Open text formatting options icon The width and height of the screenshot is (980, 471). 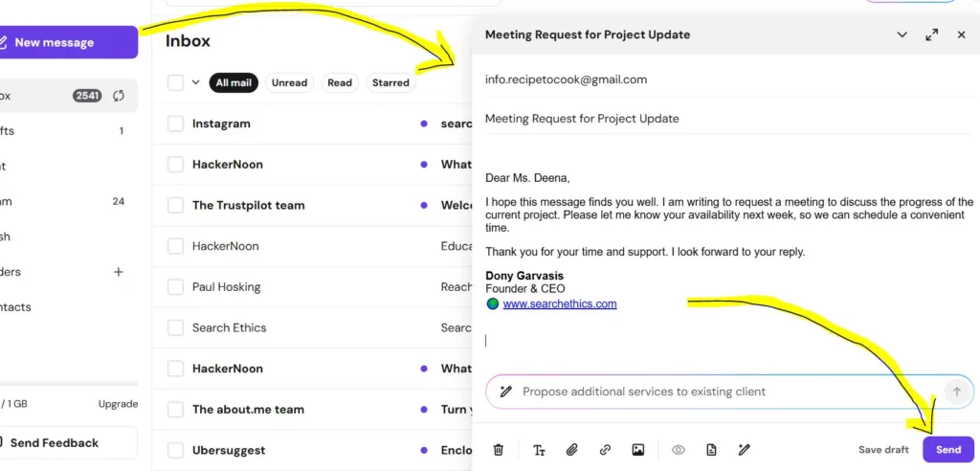coord(539,450)
